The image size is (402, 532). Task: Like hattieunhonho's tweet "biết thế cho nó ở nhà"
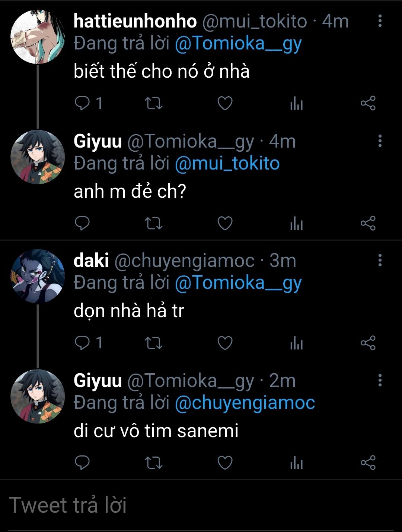coord(225,103)
